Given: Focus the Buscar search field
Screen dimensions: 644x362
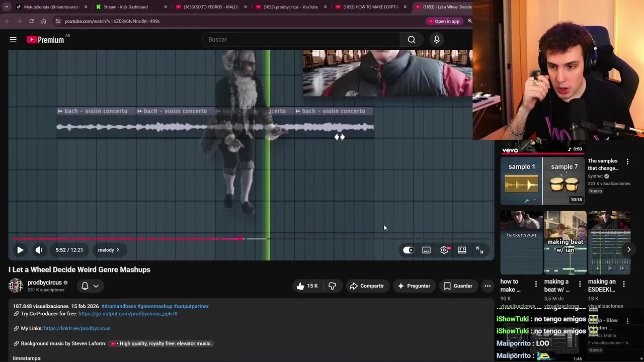Looking at the screenshot, I should pyautogui.click(x=301, y=40).
